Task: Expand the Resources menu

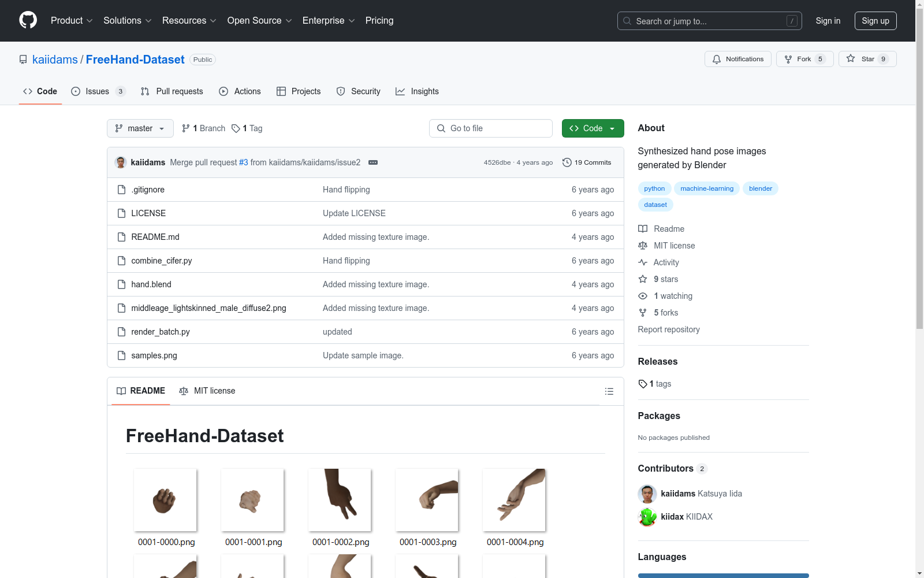Action: [189, 20]
